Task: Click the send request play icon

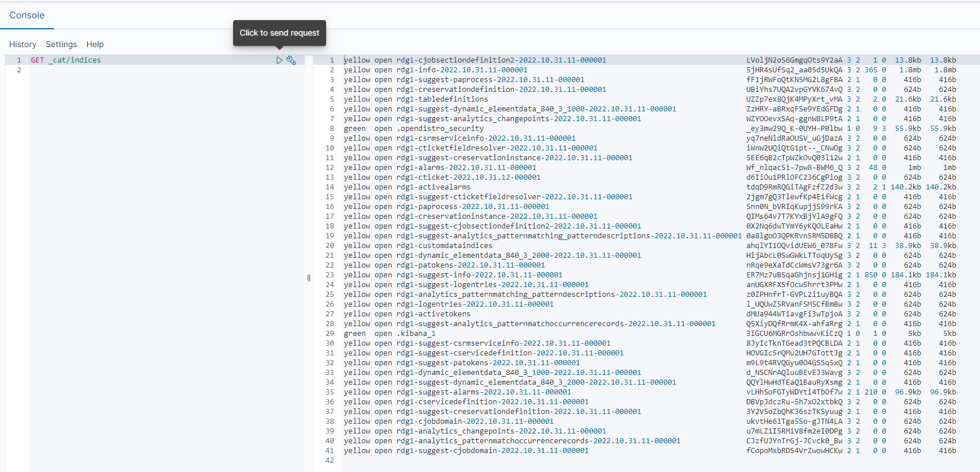Action: (x=279, y=60)
